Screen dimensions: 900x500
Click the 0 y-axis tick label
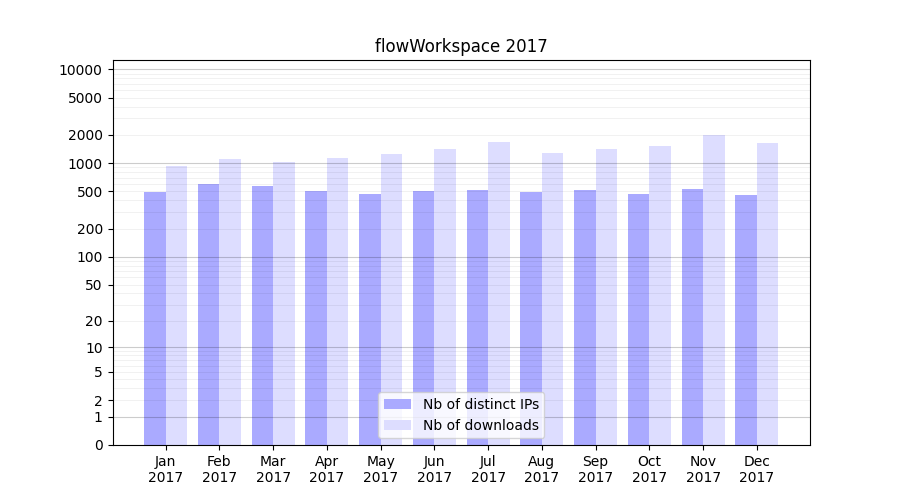(x=98, y=445)
